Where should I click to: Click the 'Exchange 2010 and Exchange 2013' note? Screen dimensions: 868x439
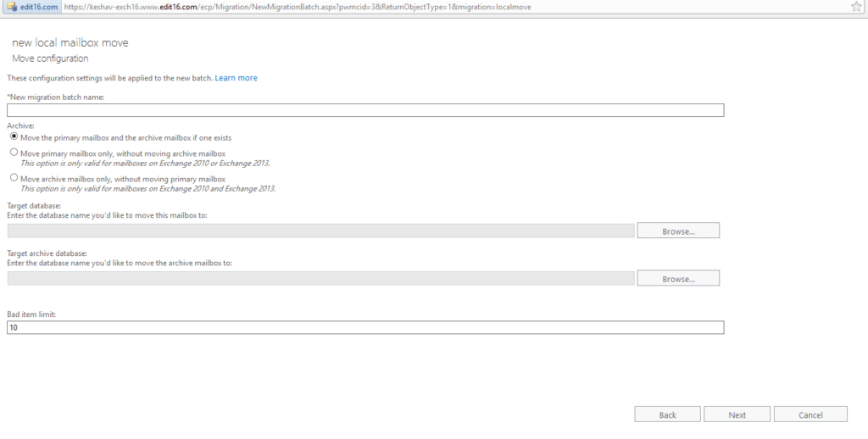pos(147,189)
